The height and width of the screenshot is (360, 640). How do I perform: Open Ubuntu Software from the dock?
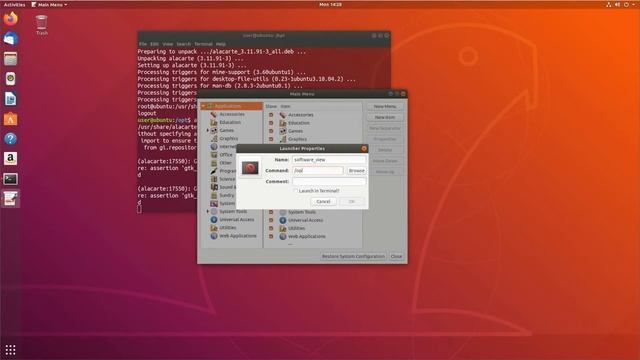11,119
